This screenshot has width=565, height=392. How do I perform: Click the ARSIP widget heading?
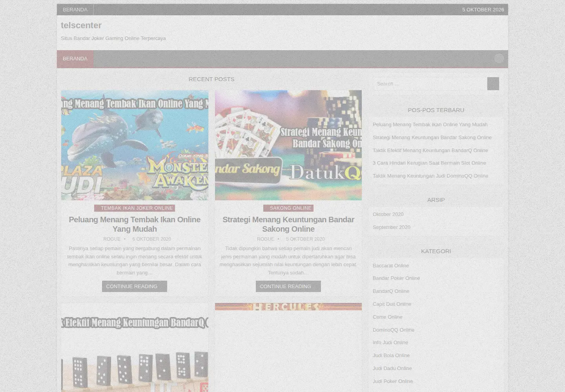pyautogui.click(x=436, y=200)
